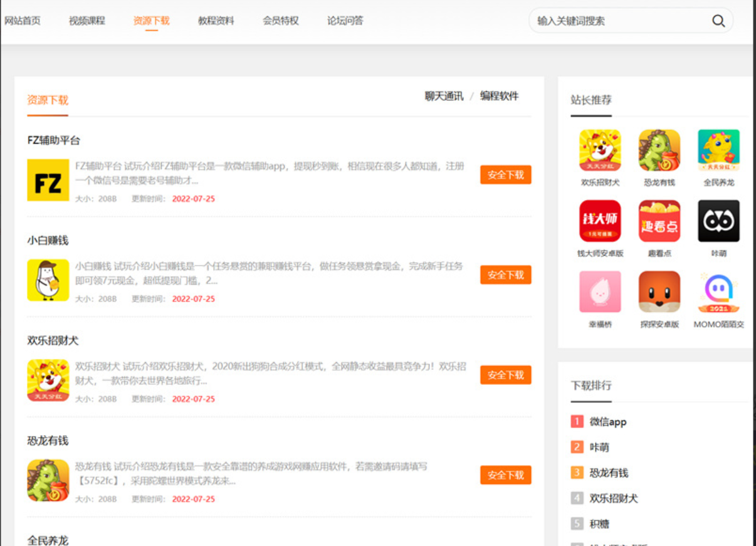Click rank badge 5 next to 积糖
Image resolution: width=756 pixels, height=546 pixels.
577,523
